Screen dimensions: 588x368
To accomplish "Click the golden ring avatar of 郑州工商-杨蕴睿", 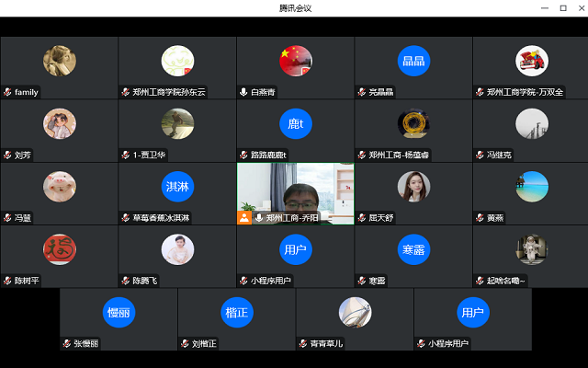I will 413,123.
